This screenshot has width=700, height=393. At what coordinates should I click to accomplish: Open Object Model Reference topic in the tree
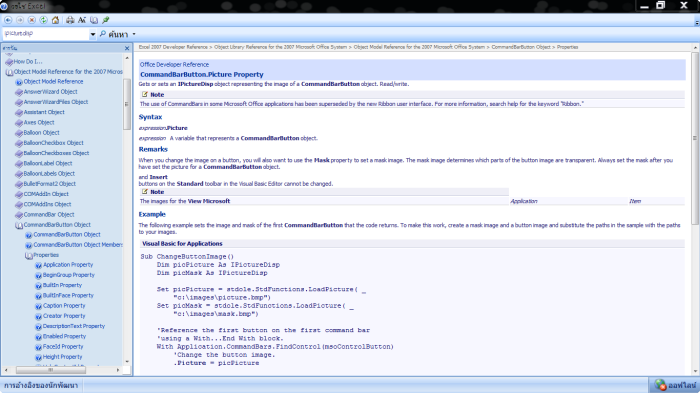(x=53, y=82)
